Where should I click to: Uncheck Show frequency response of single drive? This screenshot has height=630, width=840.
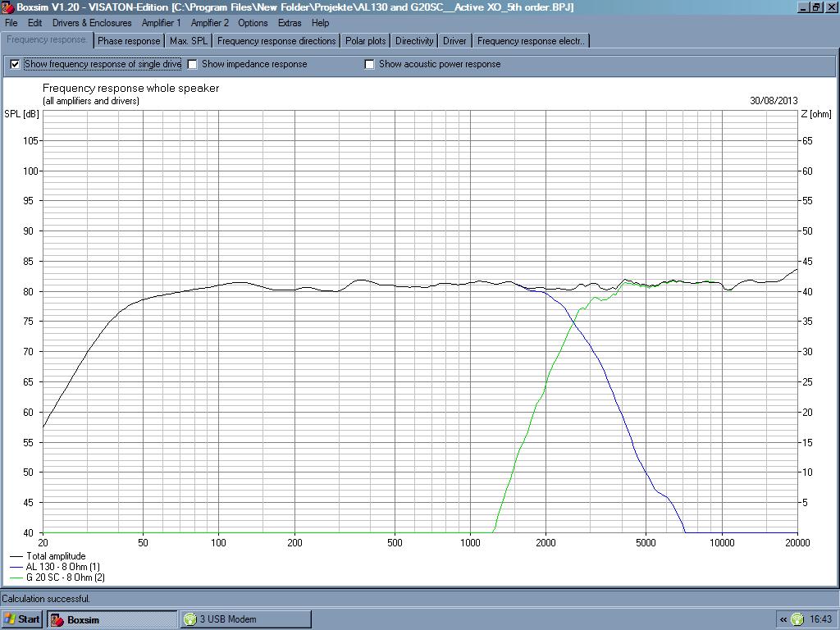pyautogui.click(x=15, y=64)
